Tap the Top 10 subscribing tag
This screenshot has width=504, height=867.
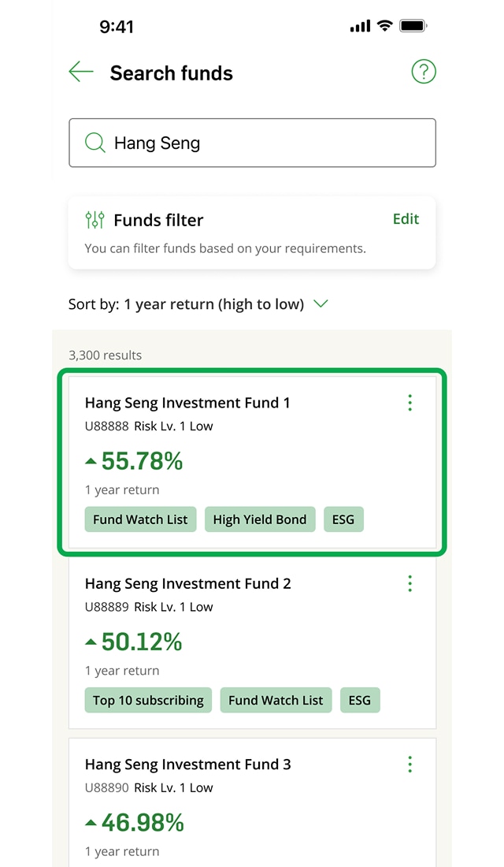point(148,700)
